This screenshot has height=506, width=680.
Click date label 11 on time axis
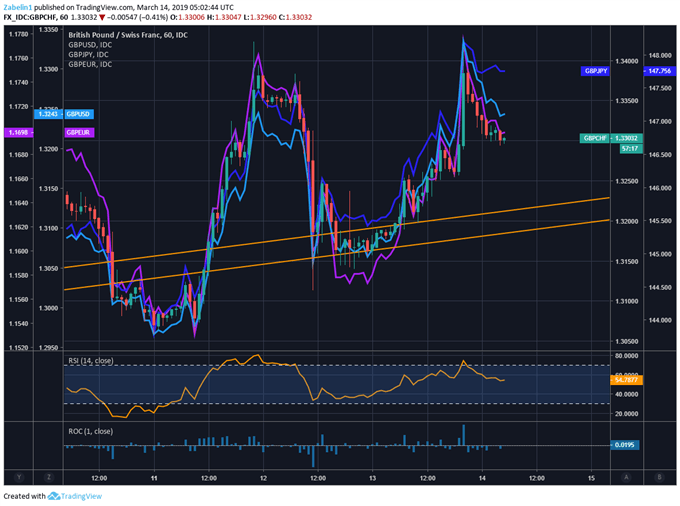154,478
